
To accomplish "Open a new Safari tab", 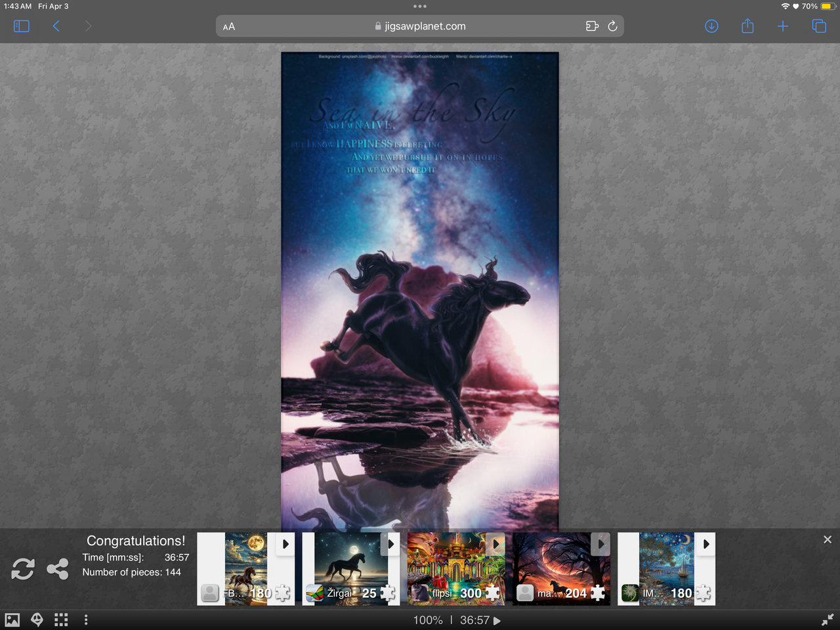I will [783, 26].
